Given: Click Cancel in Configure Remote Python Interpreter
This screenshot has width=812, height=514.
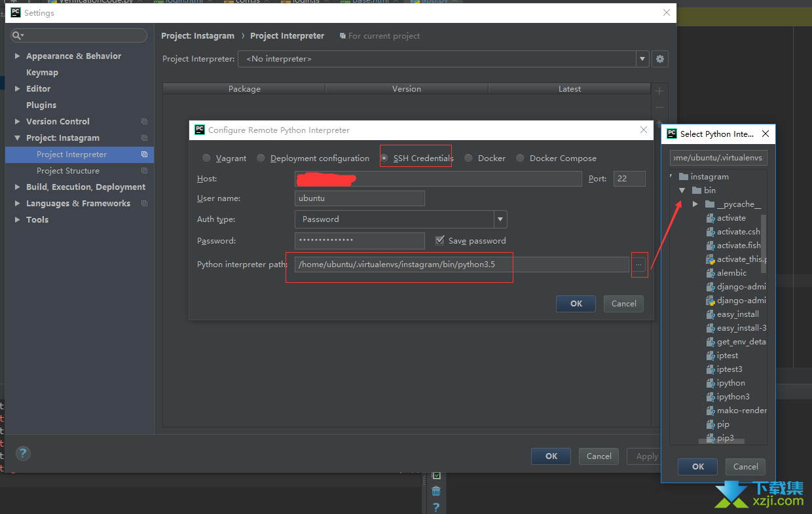Looking at the screenshot, I should (x=624, y=304).
